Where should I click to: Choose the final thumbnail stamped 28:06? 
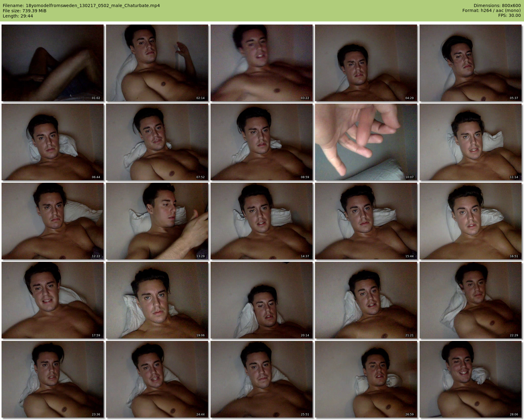click(470, 379)
